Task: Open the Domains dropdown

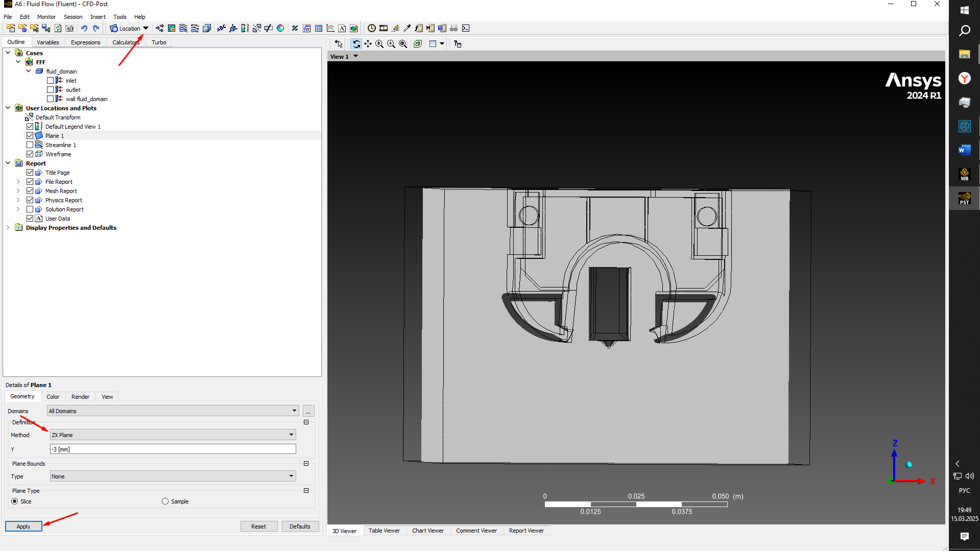Action: pyautogui.click(x=173, y=411)
